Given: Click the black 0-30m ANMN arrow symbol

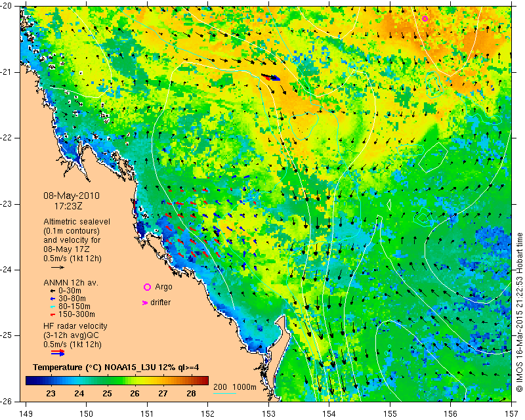Looking at the screenshot, I should (52, 291).
